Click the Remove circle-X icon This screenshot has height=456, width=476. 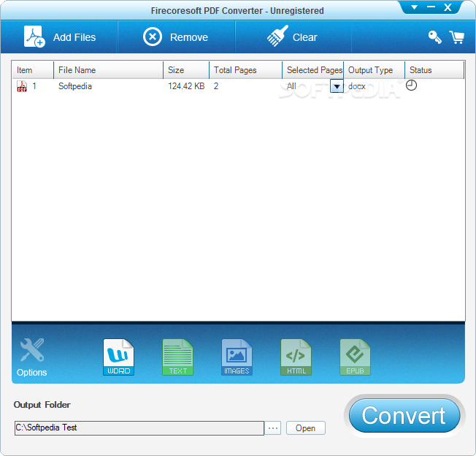(153, 37)
